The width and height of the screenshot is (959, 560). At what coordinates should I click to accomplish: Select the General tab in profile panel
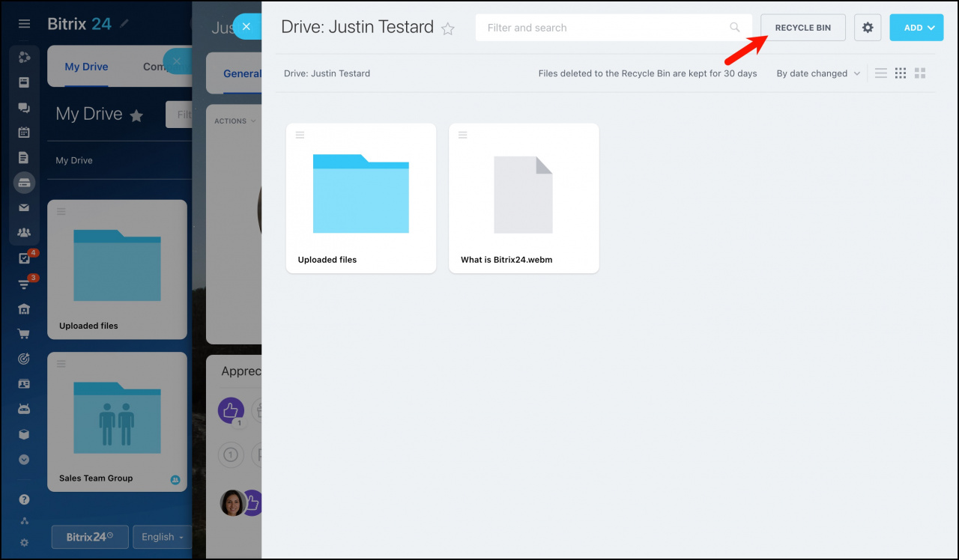pos(242,73)
